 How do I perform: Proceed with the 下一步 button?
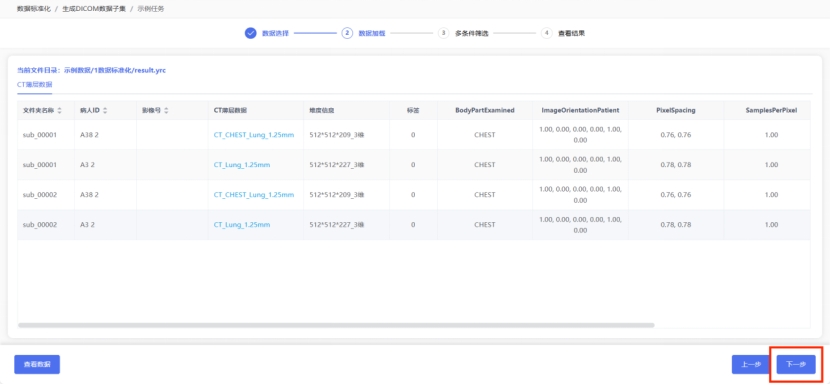(x=796, y=364)
